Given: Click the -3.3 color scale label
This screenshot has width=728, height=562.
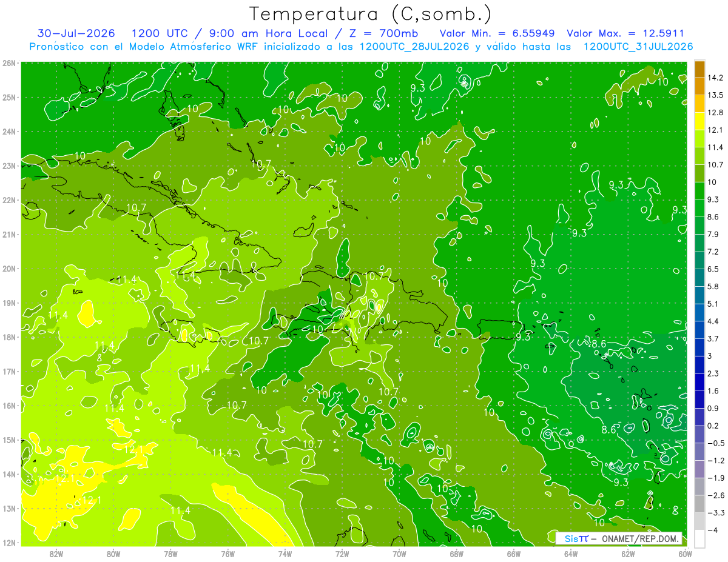Looking at the screenshot, I should tap(716, 513).
